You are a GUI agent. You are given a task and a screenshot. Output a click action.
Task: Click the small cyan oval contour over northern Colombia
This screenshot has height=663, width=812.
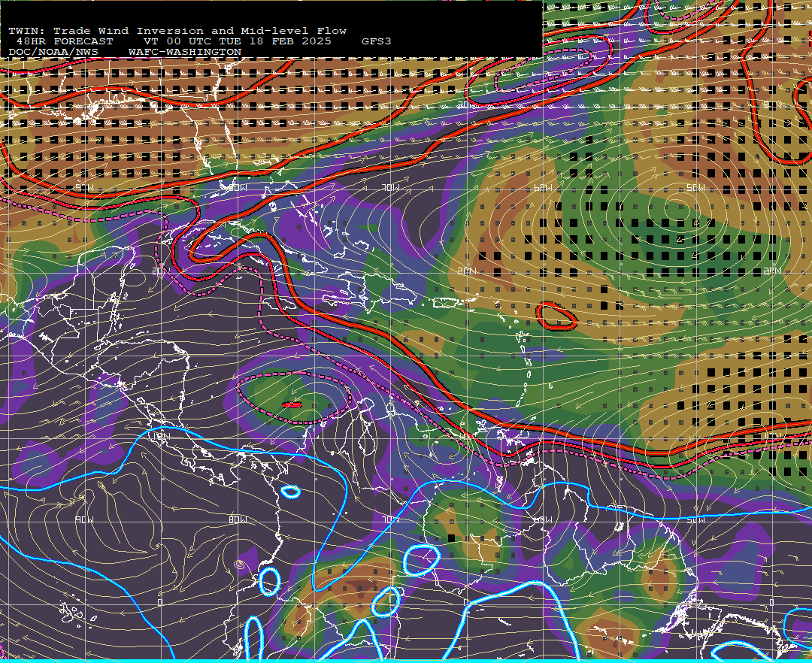point(290,492)
